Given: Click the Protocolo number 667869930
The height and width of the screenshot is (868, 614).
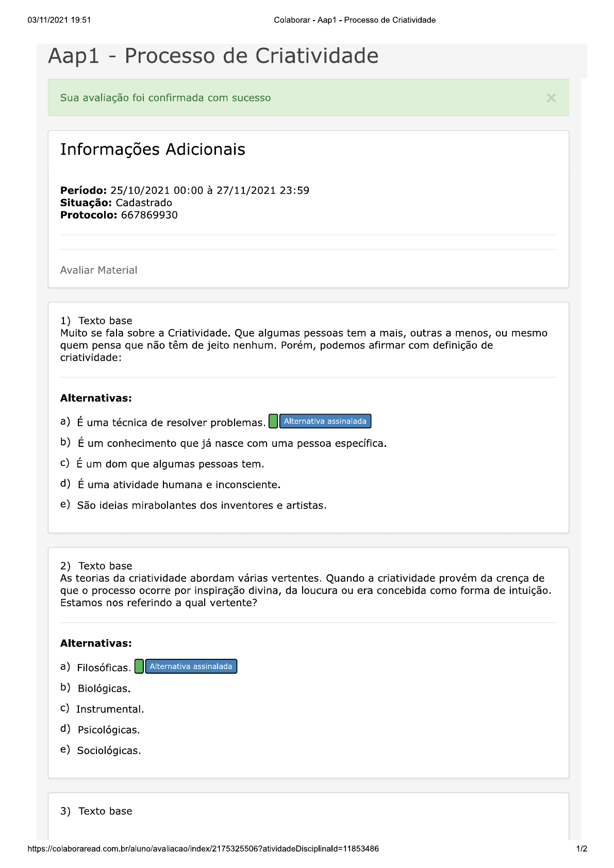Looking at the screenshot, I should [x=149, y=215].
